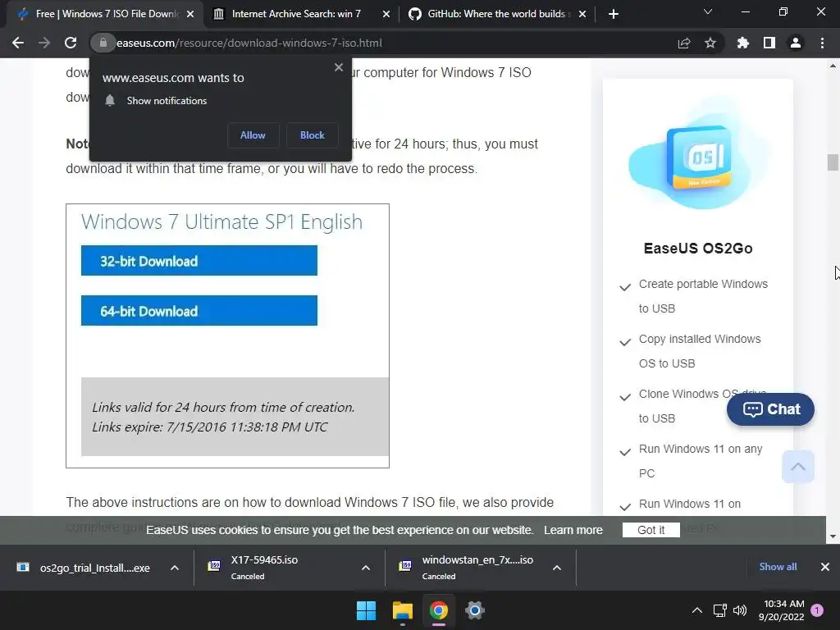Reload the EaseUS page
The image size is (840, 630).
click(x=71, y=43)
